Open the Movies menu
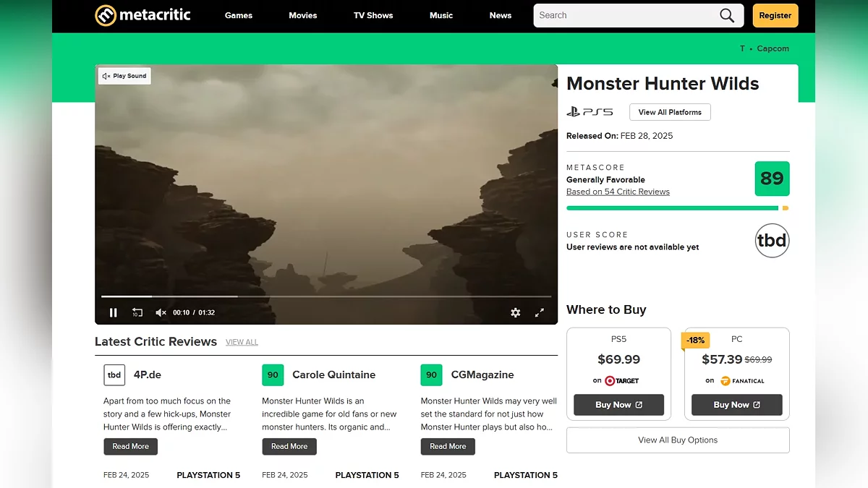This screenshot has width=868, height=488. 303,16
